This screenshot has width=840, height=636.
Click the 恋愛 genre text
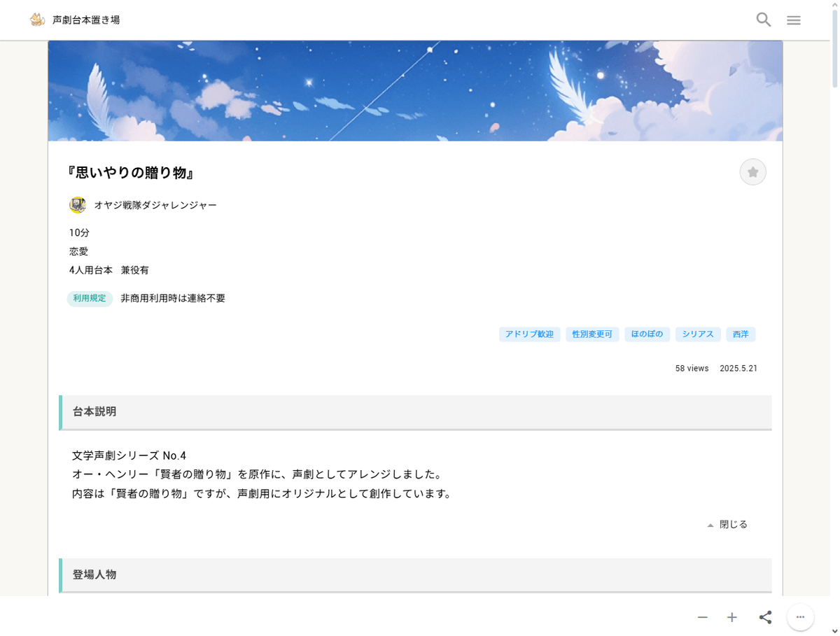(x=78, y=251)
